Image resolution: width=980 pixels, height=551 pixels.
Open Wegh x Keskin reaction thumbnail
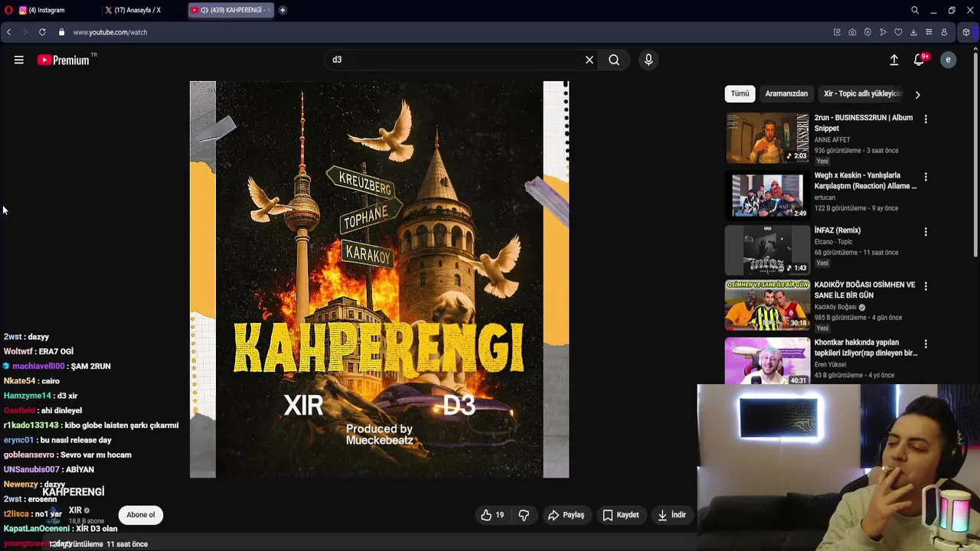tap(767, 196)
